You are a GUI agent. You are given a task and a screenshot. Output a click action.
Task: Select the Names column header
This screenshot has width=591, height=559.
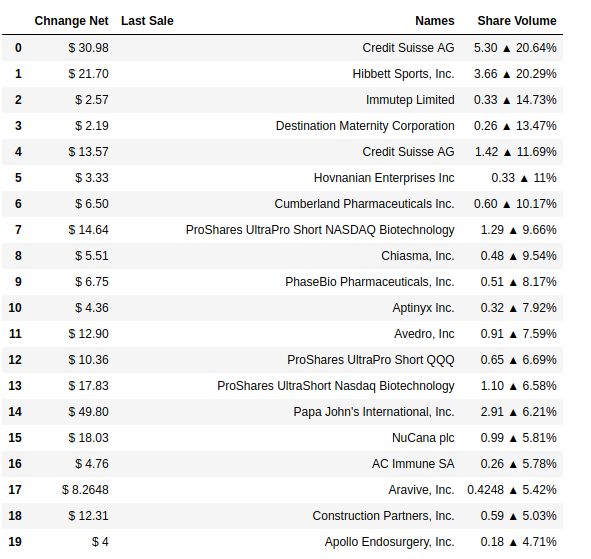coord(435,21)
